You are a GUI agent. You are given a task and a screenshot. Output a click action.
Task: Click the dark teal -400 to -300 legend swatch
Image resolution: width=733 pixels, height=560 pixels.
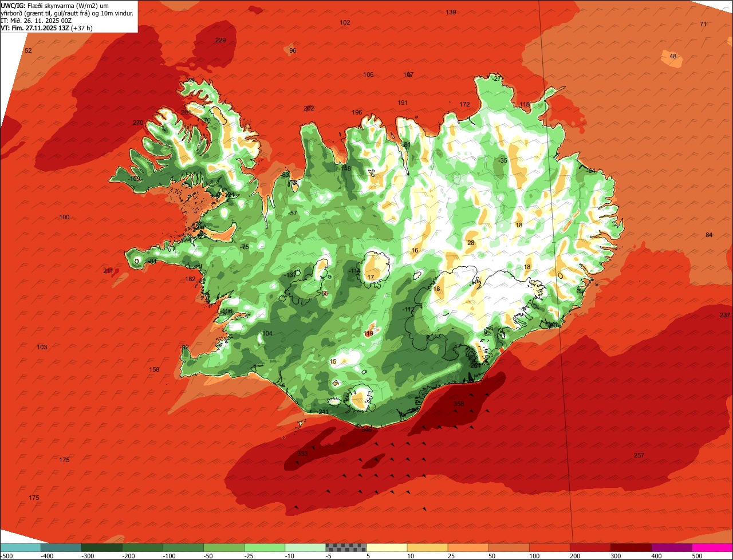coord(61,547)
